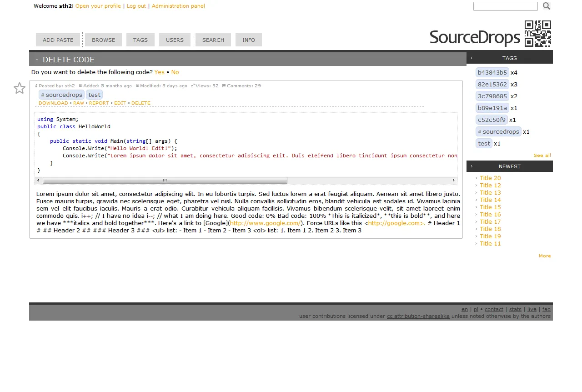Click the code box horizontal scrollbar thumb
The width and height of the screenshot is (582, 392).
(165, 181)
